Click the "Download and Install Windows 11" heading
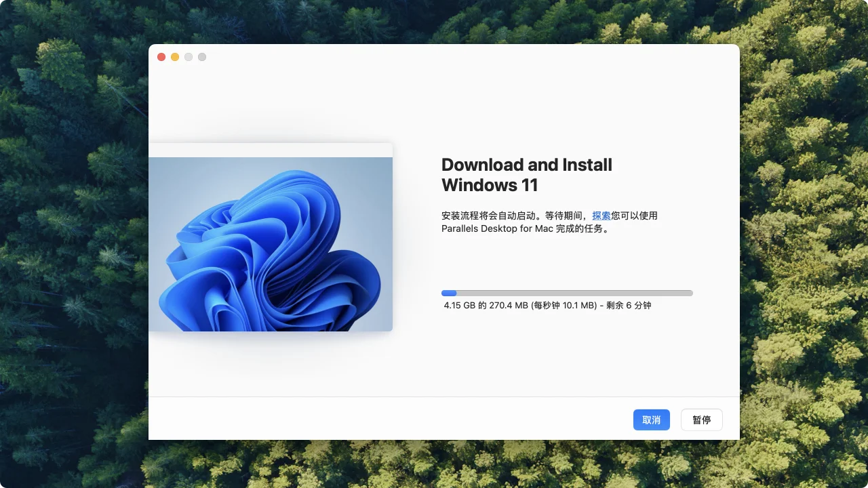Image resolution: width=868 pixels, height=488 pixels. (x=527, y=175)
